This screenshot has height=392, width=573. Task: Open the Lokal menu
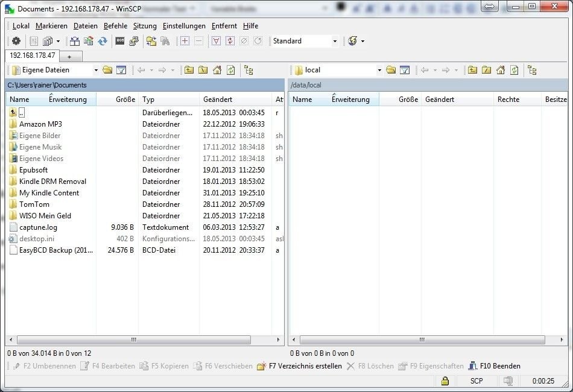pyautogui.click(x=21, y=26)
